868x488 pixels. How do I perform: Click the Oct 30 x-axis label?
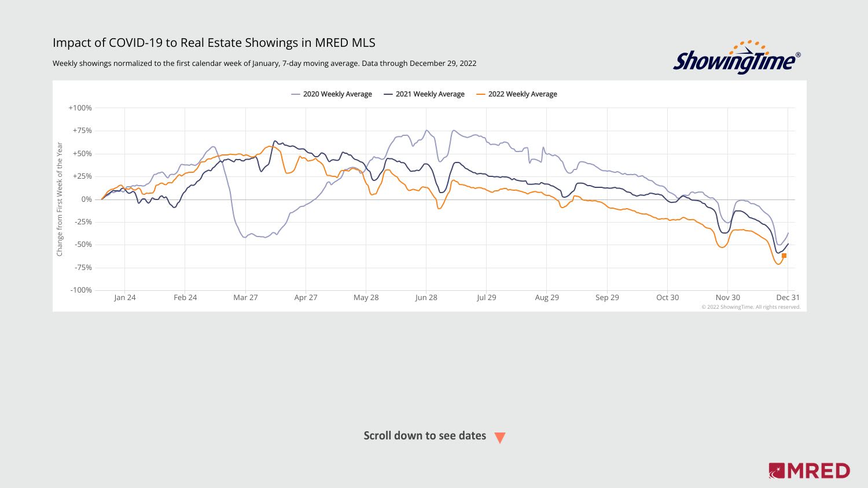click(x=667, y=298)
